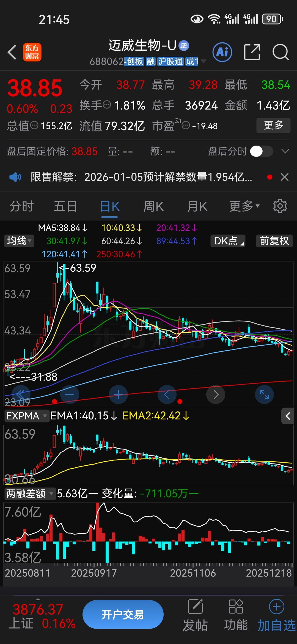
Task: Switch to the 五日 tab
Action: [65, 206]
